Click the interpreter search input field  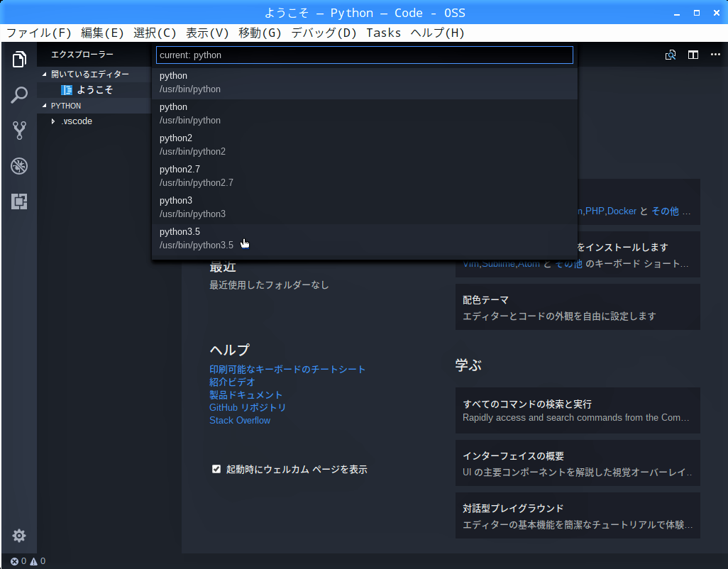pos(365,55)
